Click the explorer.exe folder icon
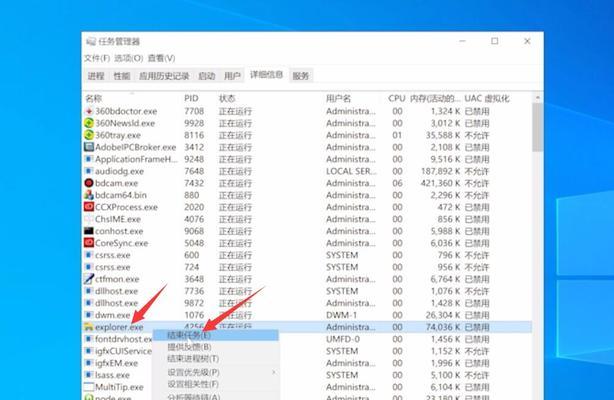This screenshot has width=614, height=400. [89, 327]
